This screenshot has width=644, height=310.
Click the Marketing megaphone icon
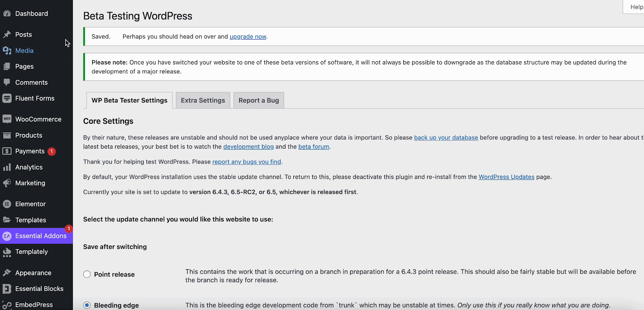point(7,183)
